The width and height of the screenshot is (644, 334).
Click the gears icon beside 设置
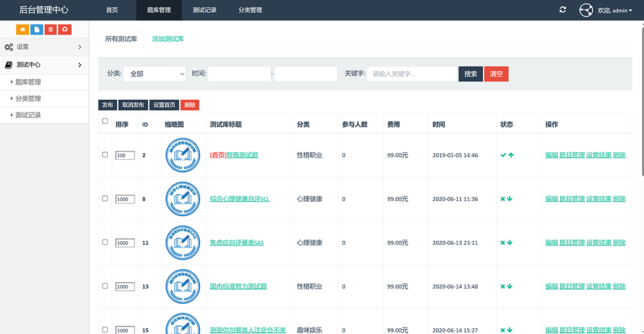(9, 47)
